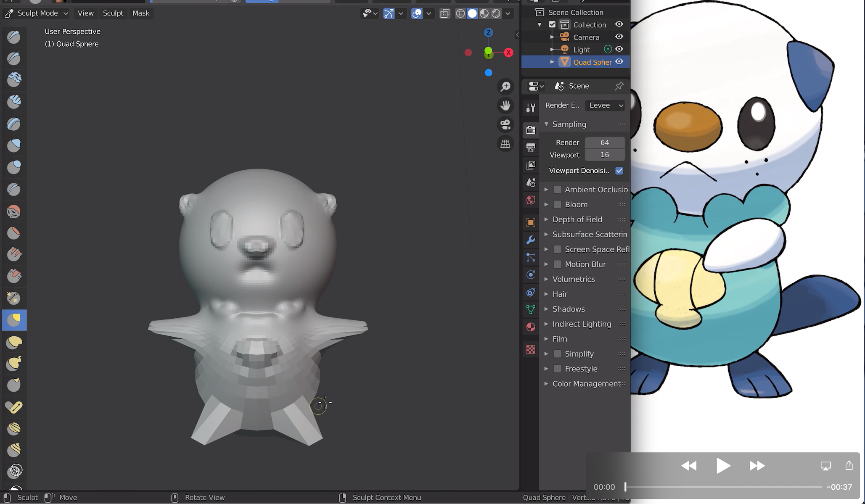
Task: Drag the Render Samples value field
Action: coord(604,142)
